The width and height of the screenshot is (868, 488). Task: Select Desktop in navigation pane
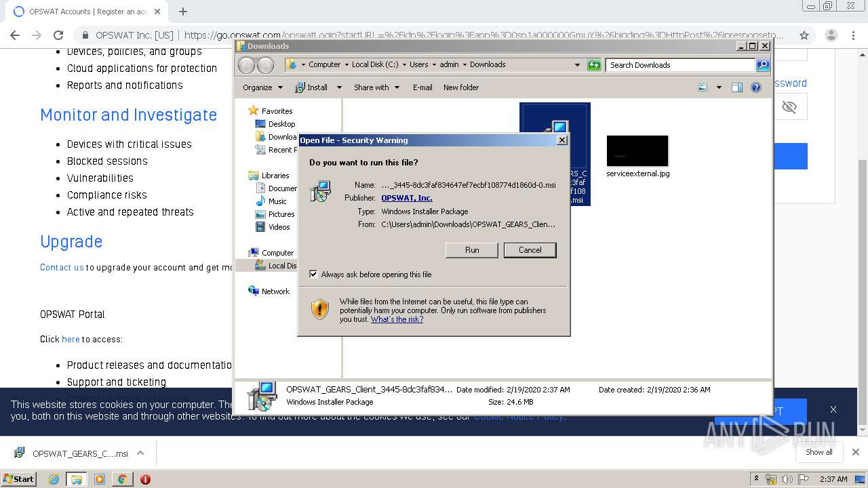(275, 124)
